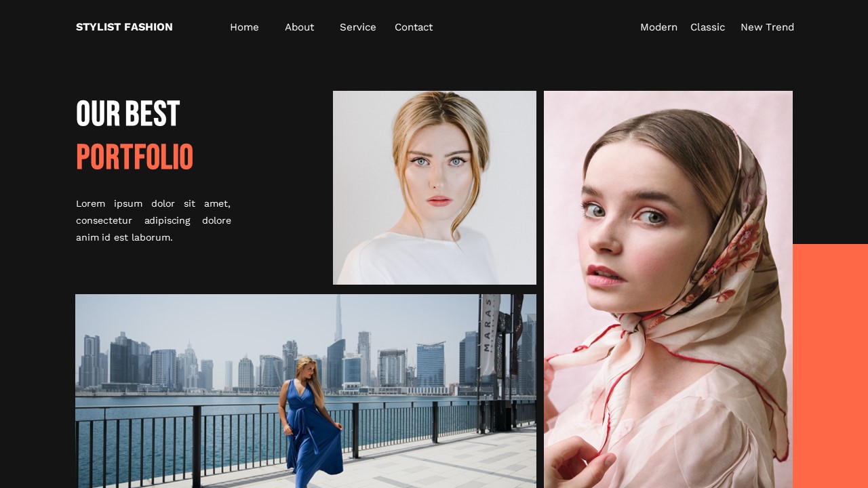Select the New Trend link
Screen dimensions: 868x488
pos(767,27)
